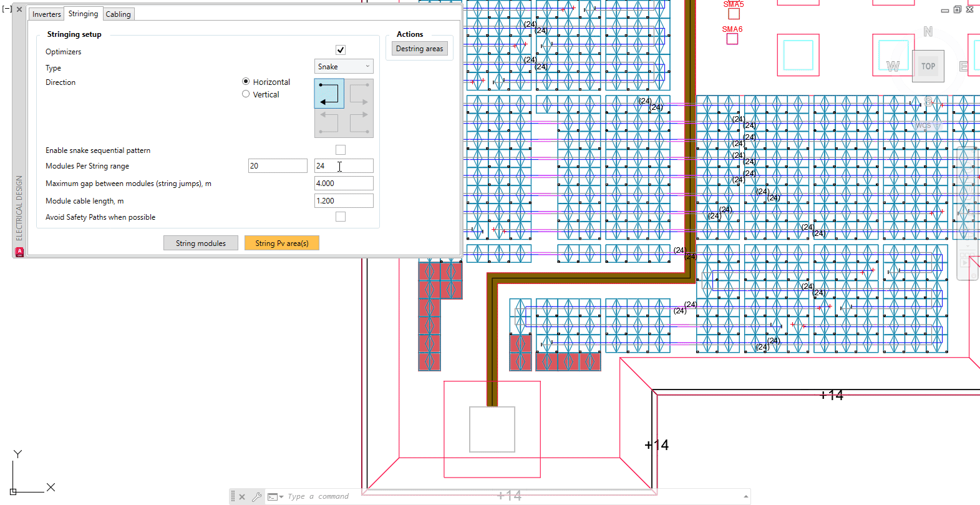Minimize the drawing window
The image size is (980, 505).
click(x=945, y=10)
